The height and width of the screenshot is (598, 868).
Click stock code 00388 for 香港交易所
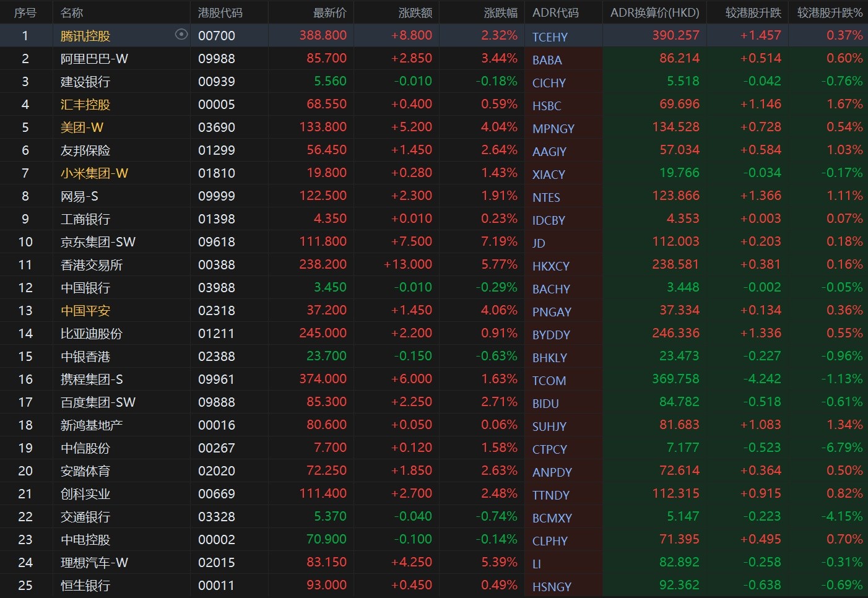[217, 265]
